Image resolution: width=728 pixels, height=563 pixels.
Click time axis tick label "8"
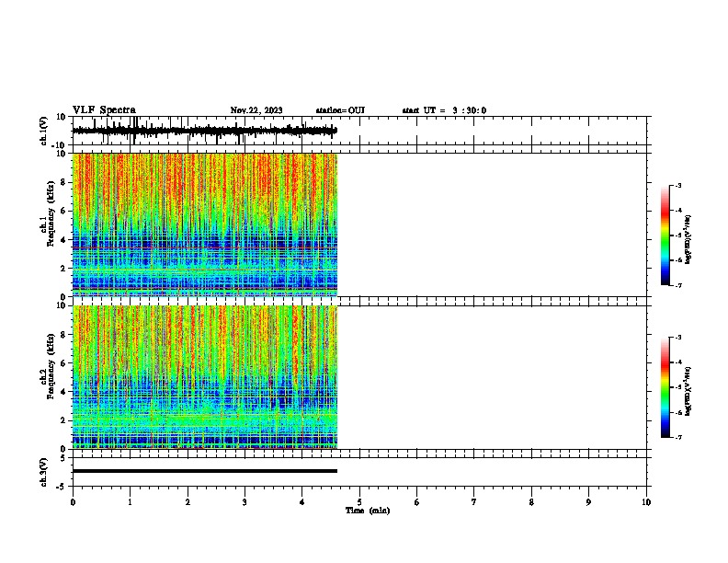(531, 502)
